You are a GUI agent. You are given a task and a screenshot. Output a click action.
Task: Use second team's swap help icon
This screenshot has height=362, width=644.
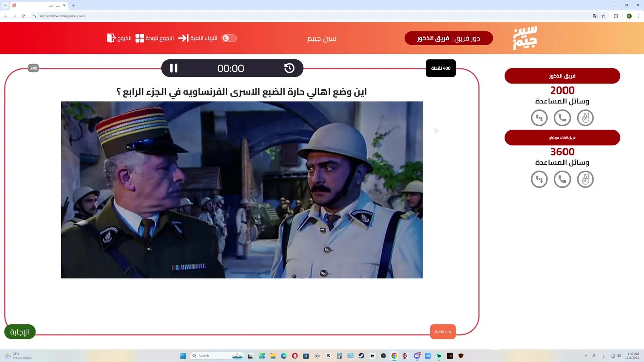point(539,179)
